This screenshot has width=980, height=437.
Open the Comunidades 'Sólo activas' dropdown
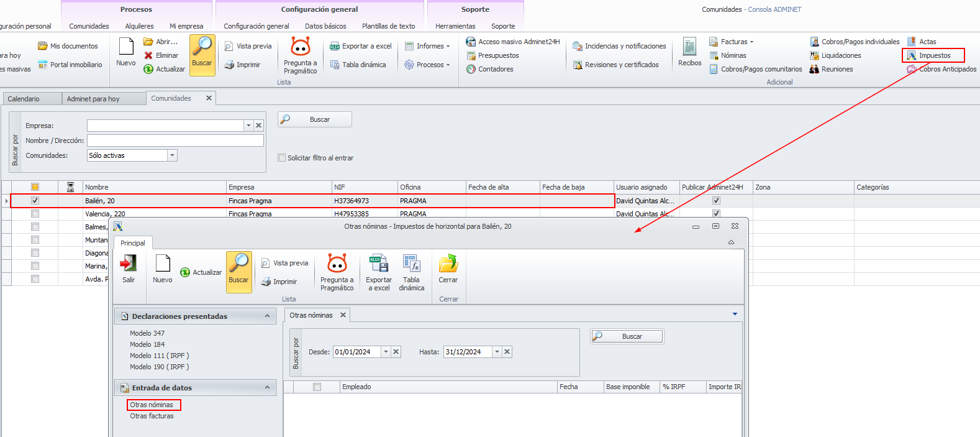coord(173,155)
